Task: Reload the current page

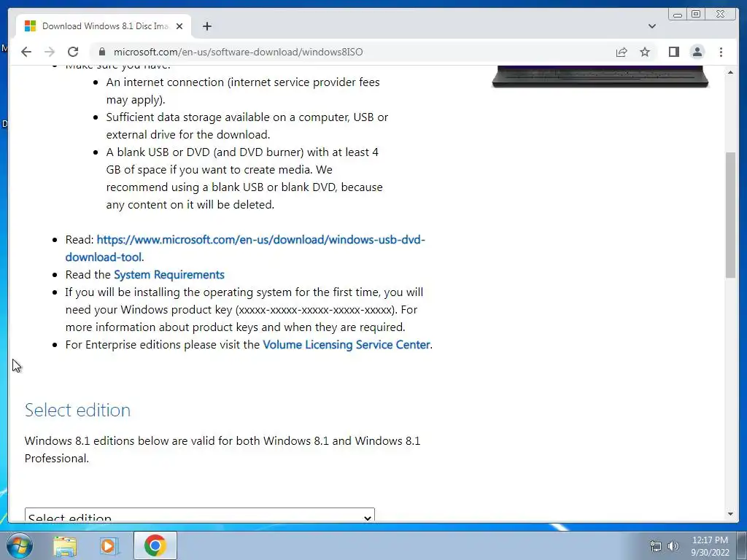Action: pyautogui.click(x=73, y=52)
